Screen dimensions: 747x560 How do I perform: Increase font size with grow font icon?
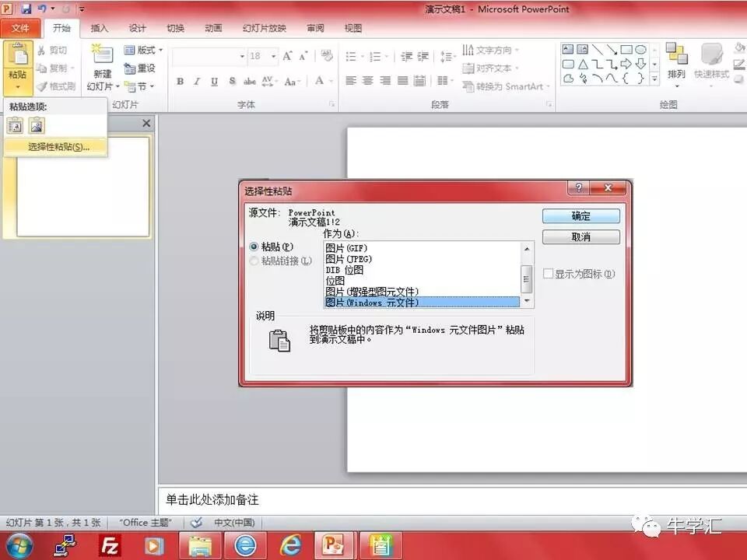[x=287, y=56]
